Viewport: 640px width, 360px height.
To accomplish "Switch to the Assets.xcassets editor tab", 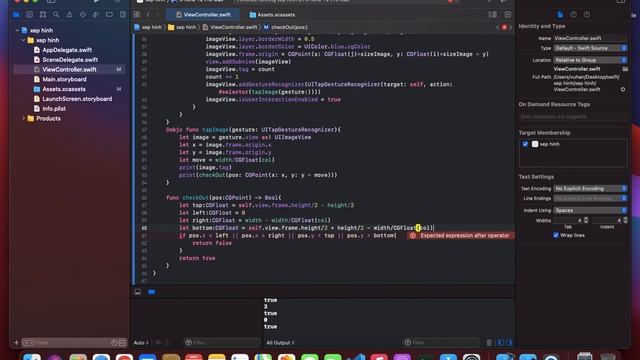I will [272, 15].
